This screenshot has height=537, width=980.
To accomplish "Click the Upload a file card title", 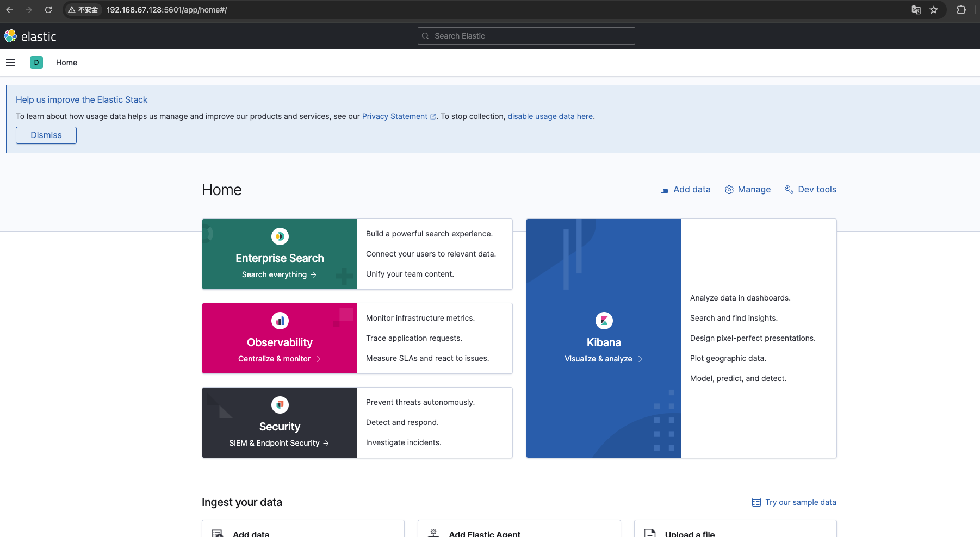I will click(690, 534).
